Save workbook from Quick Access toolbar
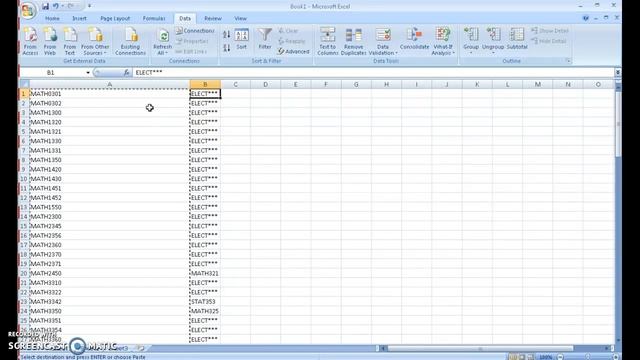The height and width of the screenshot is (360, 640). (x=45, y=6)
